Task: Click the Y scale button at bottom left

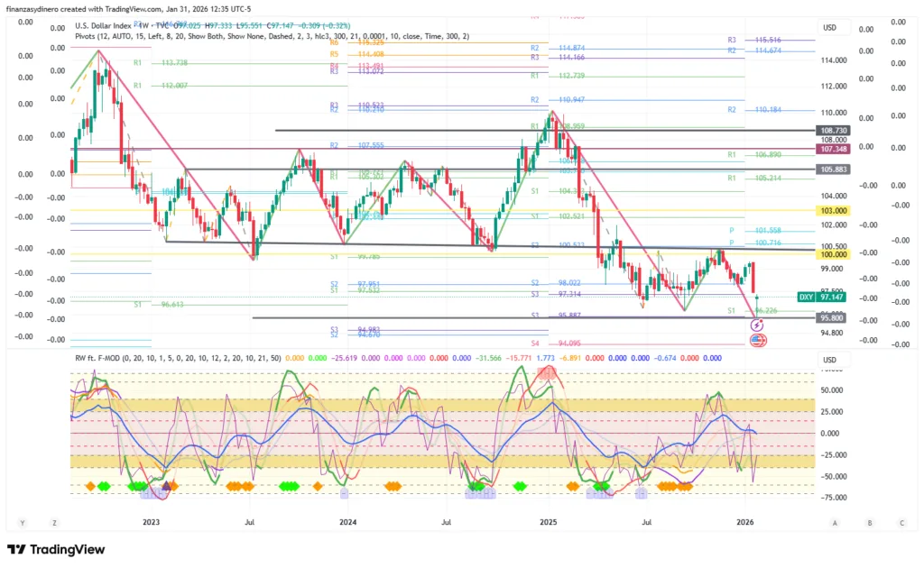Action: [x=22, y=522]
